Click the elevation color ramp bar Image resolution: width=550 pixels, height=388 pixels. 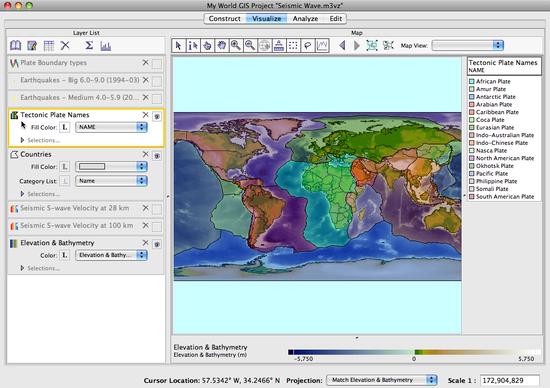pos(414,352)
